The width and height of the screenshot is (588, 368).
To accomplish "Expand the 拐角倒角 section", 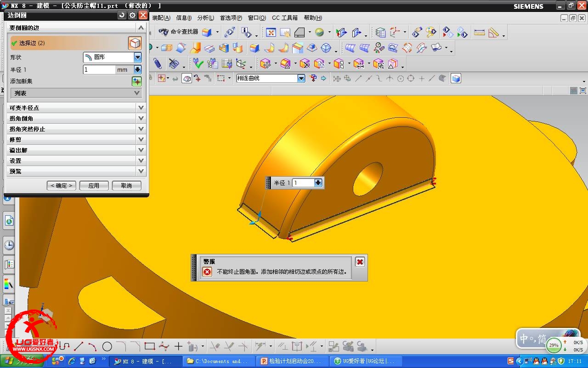I will pos(76,118).
